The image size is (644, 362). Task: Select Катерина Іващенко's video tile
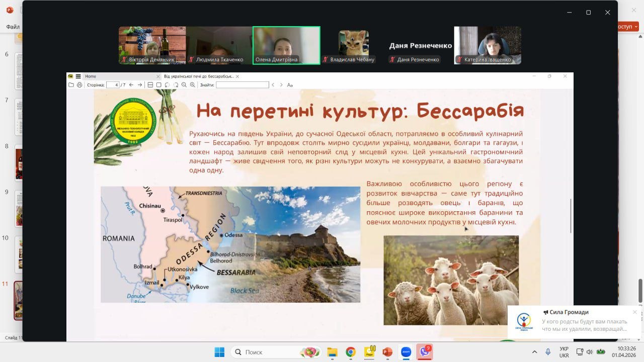click(488, 45)
